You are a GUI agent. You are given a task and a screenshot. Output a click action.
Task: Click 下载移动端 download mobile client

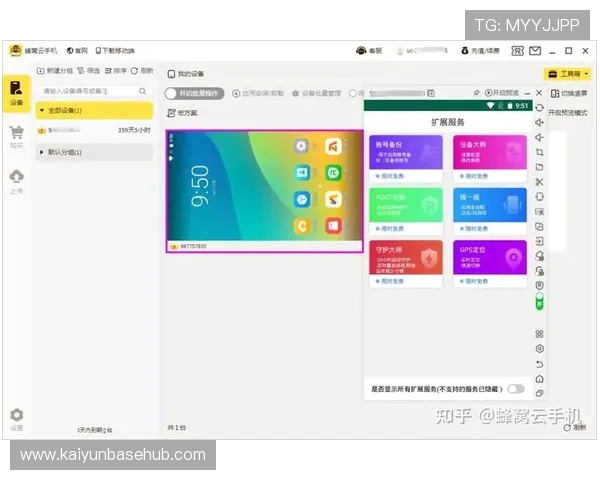(115, 51)
